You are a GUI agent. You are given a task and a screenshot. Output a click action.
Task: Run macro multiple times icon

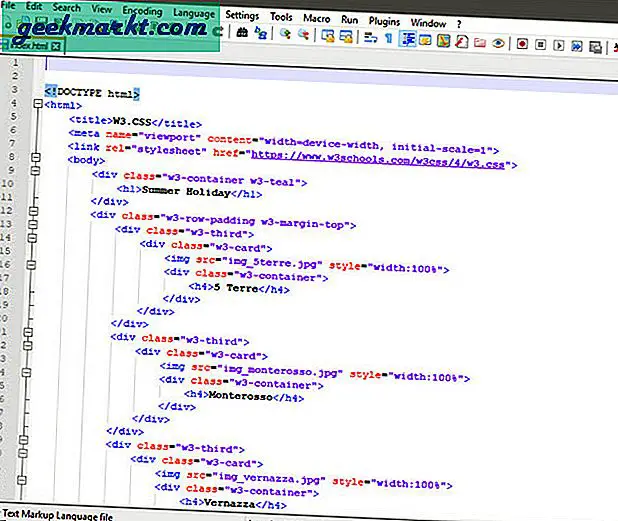click(x=577, y=47)
